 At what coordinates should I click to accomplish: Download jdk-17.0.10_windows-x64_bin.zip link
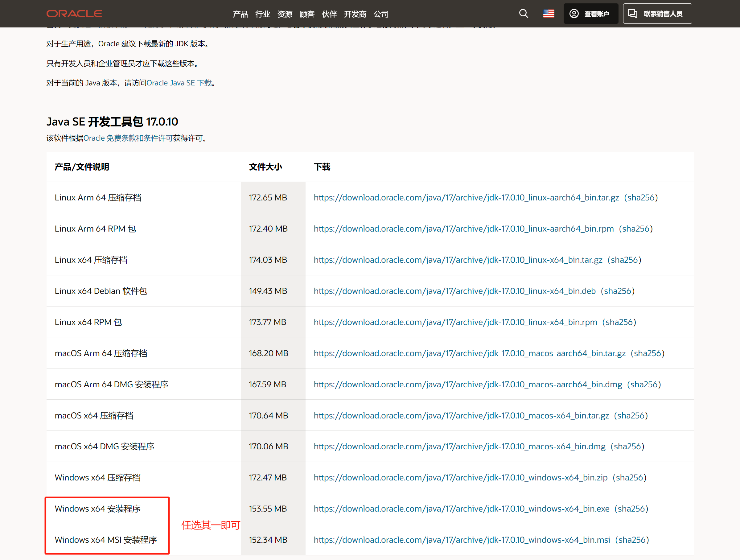tap(460, 477)
